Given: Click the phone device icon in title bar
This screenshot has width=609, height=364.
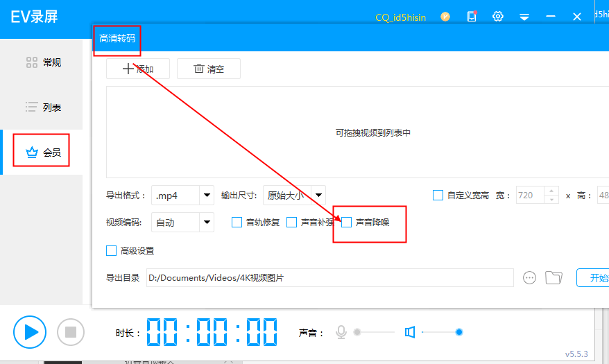Looking at the screenshot, I should click(x=472, y=17).
